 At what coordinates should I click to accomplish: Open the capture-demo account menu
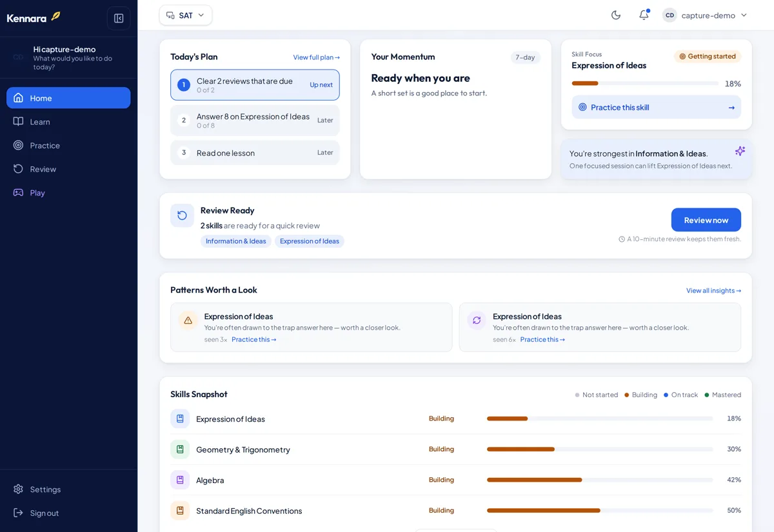click(705, 15)
